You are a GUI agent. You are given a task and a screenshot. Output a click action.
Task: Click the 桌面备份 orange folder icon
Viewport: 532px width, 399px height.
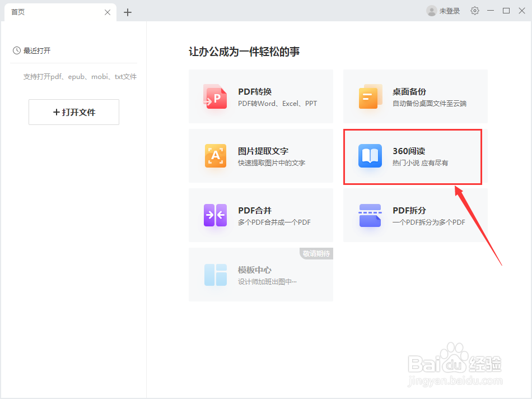pyautogui.click(x=370, y=96)
